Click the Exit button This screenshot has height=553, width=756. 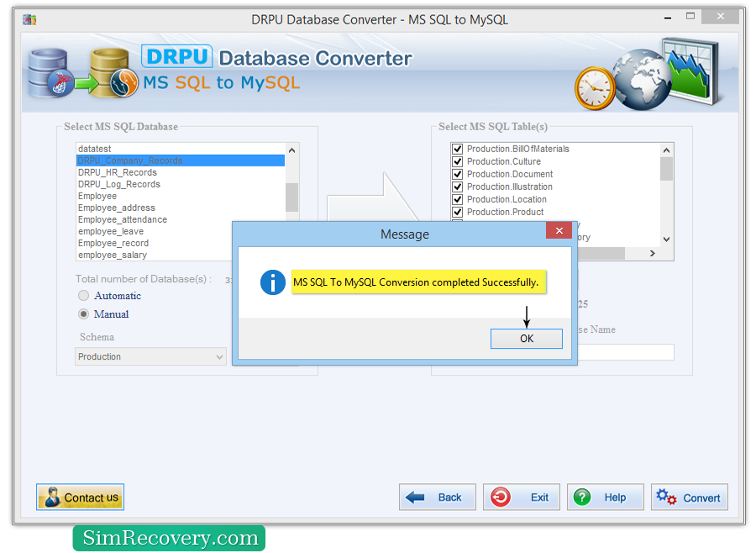(x=521, y=497)
